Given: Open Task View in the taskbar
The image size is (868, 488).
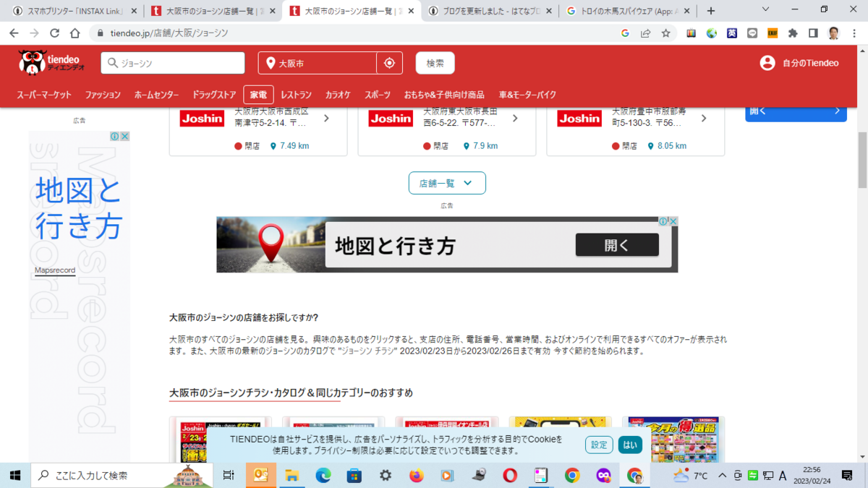Looking at the screenshot, I should click(229, 475).
